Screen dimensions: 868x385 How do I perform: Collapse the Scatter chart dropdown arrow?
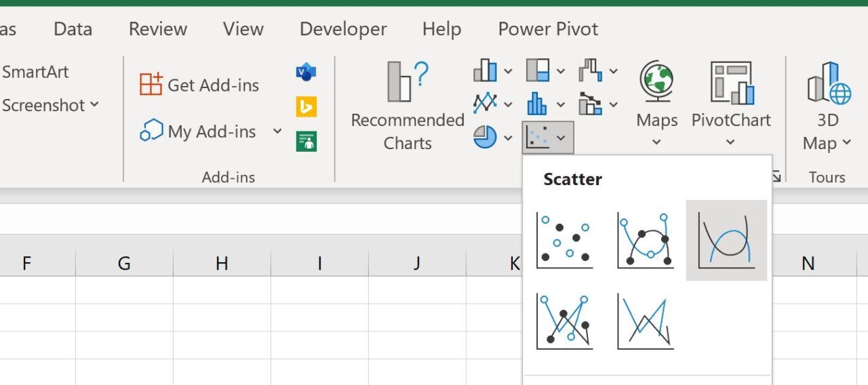click(561, 138)
